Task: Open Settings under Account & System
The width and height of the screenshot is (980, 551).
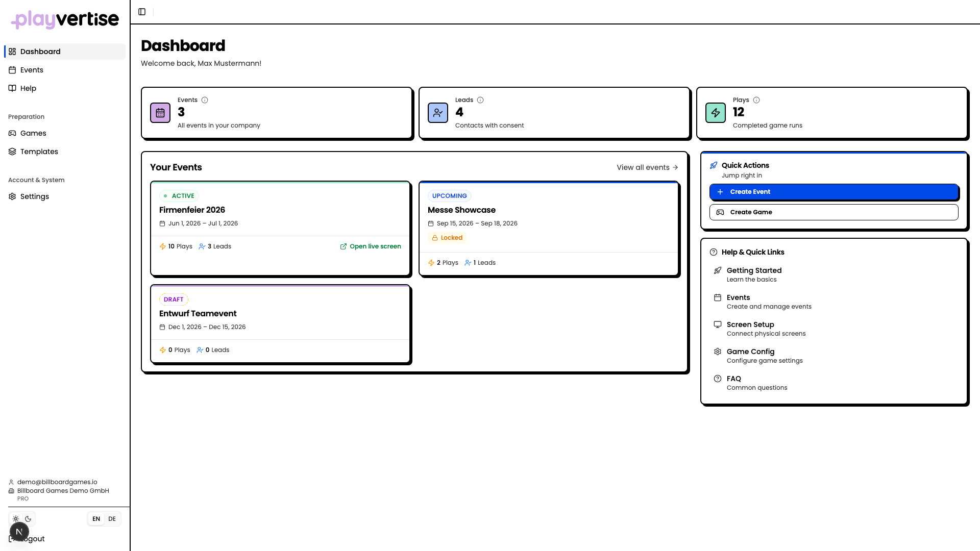Action: click(65, 196)
